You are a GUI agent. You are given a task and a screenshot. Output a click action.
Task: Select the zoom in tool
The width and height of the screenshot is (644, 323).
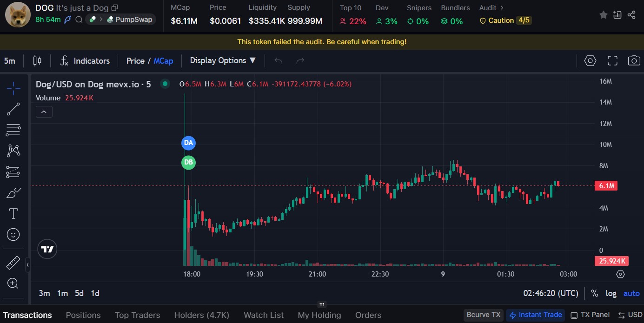[13, 283]
